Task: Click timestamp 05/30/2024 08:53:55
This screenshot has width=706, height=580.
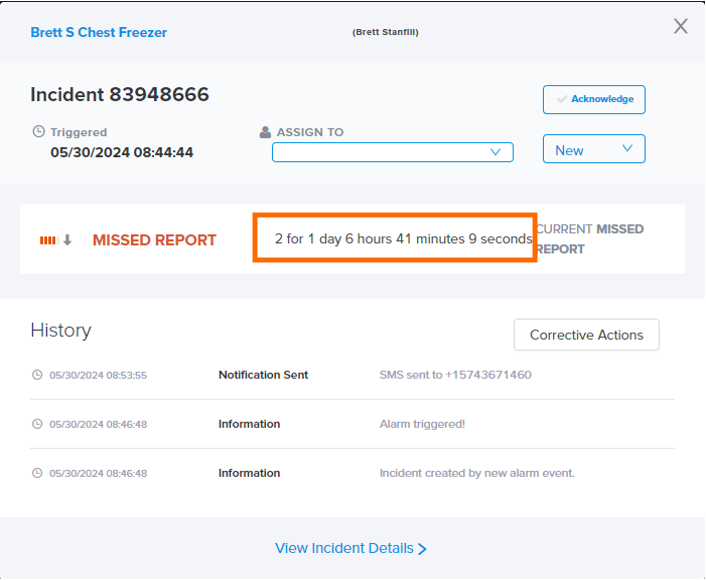Action: click(98, 375)
